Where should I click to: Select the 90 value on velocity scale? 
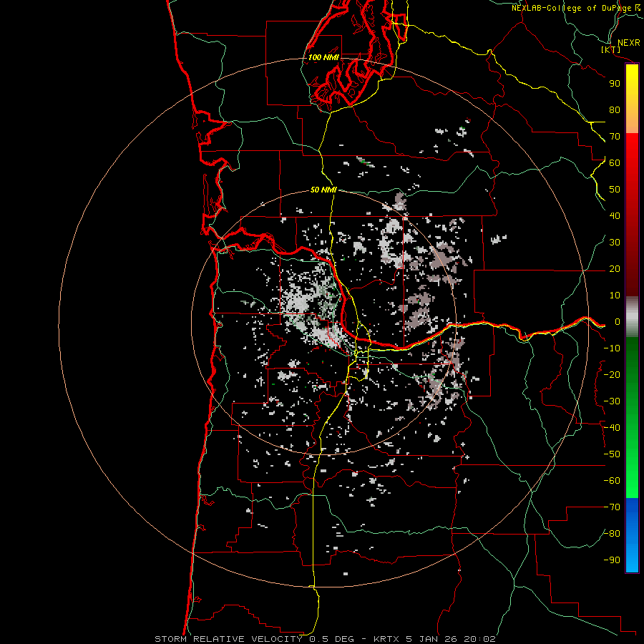click(615, 84)
